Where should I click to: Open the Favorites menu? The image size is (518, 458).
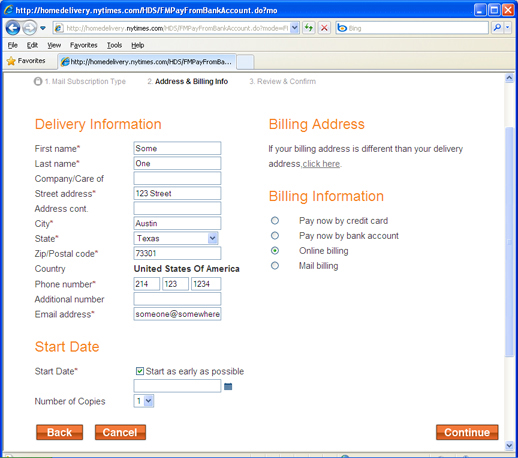84,45
